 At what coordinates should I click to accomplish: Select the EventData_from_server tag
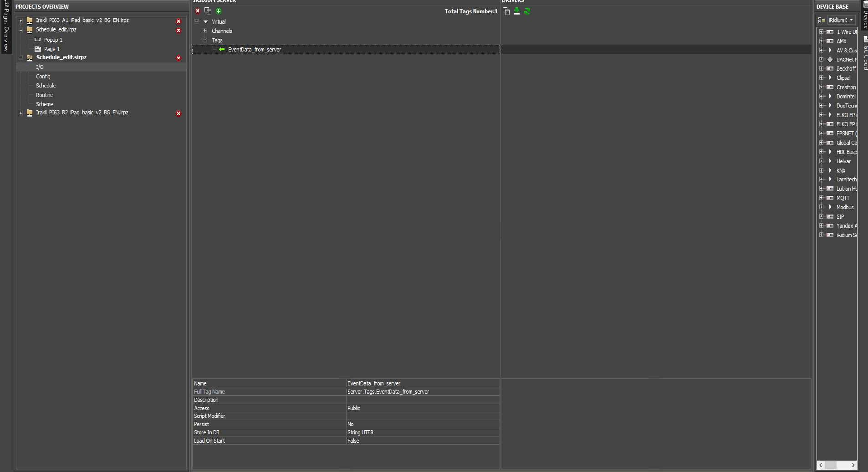click(x=254, y=50)
